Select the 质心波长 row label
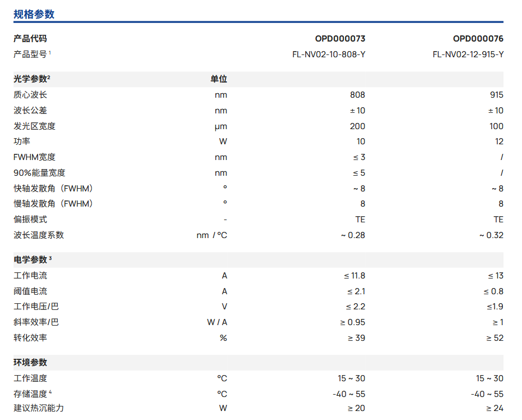The height and width of the screenshot is (420, 522). click(30, 95)
